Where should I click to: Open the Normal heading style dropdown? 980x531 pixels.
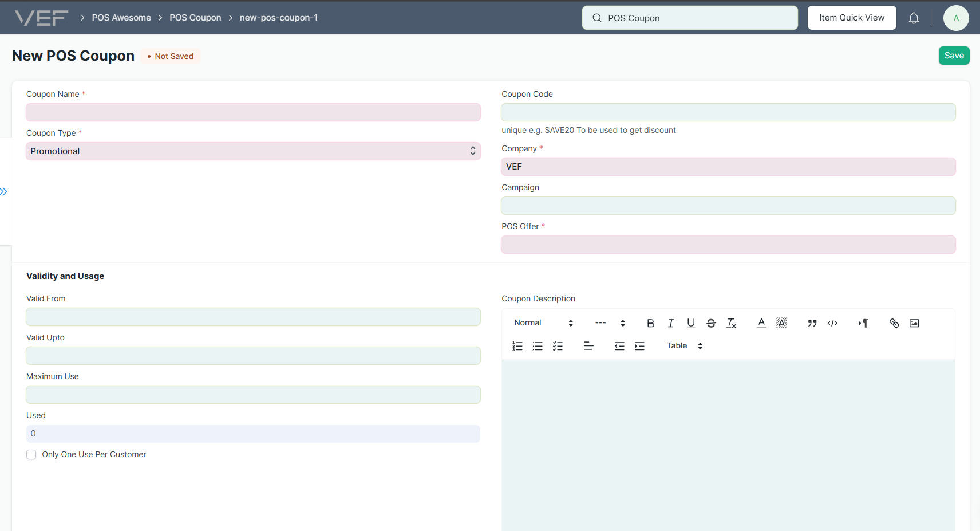pyautogui.click(x=543, y=323)
